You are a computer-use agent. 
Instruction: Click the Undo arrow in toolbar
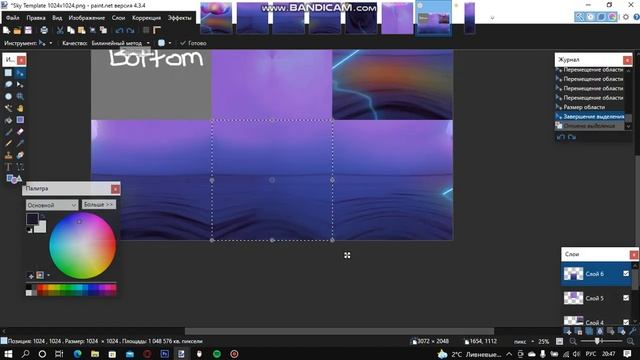pos(119,30)
